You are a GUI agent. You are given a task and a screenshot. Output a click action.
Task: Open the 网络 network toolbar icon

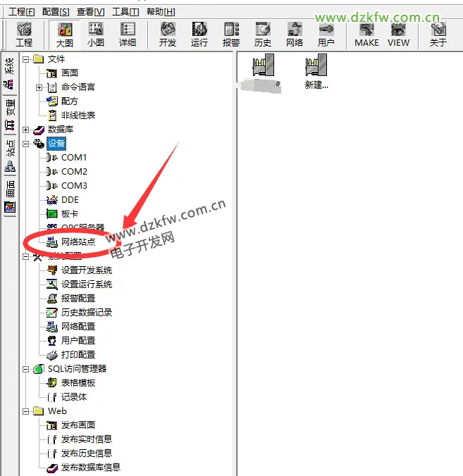coord(295,34)
